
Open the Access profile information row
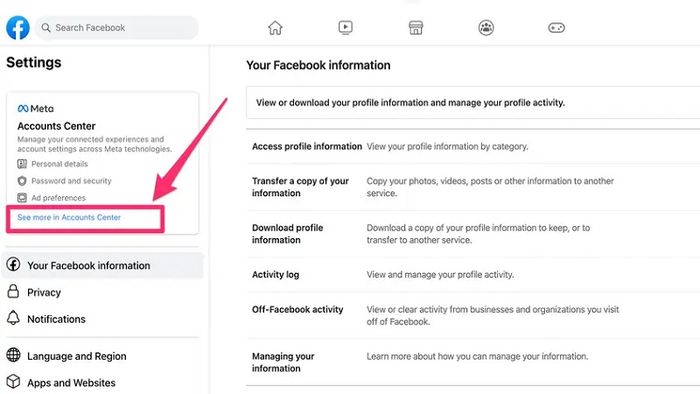tap(473, 146)
